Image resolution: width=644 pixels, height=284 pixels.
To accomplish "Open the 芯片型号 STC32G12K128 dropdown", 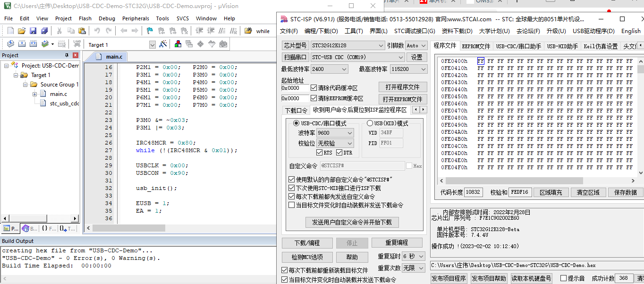I will pos(347,46).
